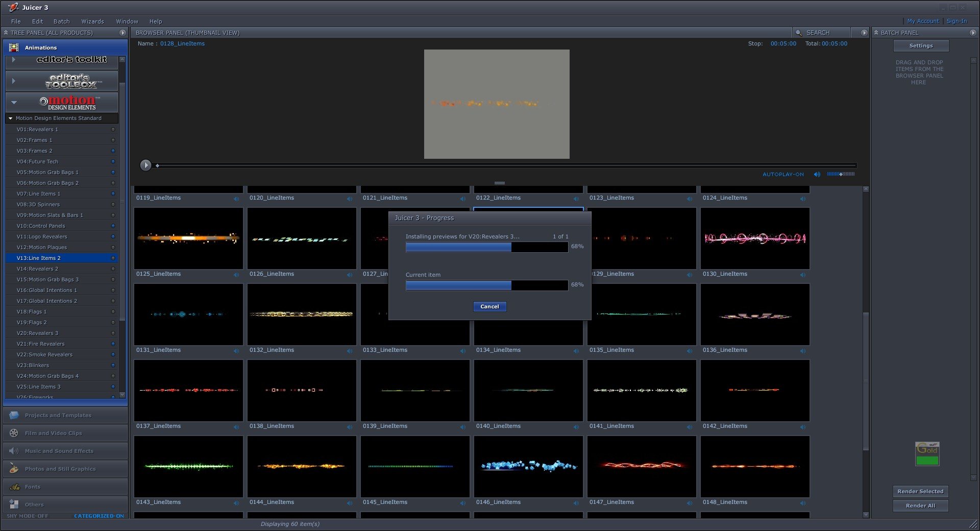Click the search magnifier icon
The width and height of the screenshot is (980, 531).
pos(799,33)
